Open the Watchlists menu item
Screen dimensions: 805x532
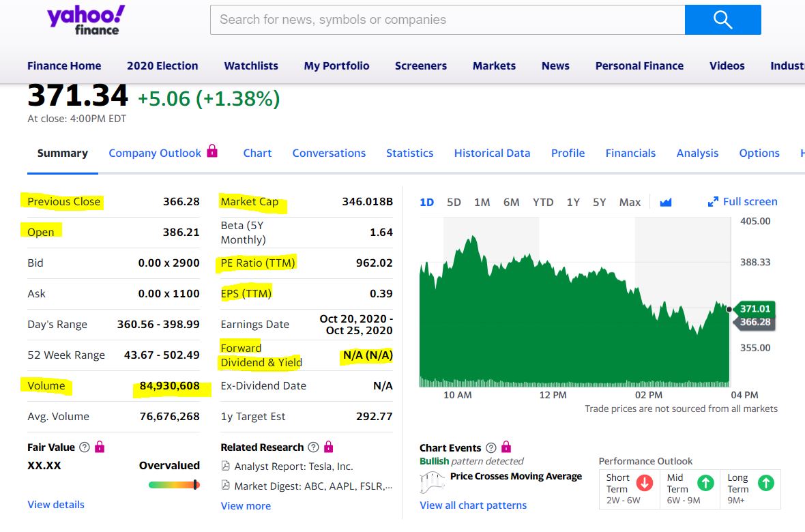(x=251, y=65)
